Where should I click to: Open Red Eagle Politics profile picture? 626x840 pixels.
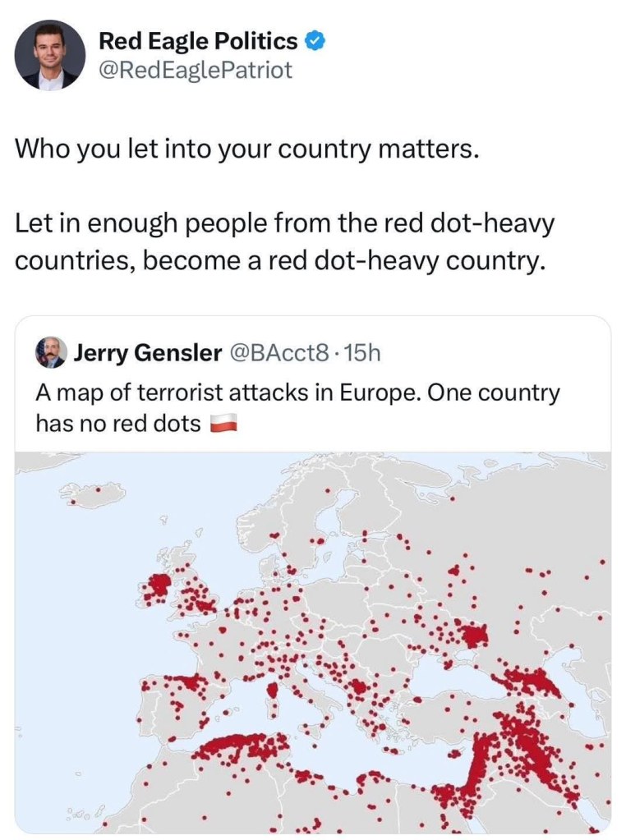pos(50,55)
